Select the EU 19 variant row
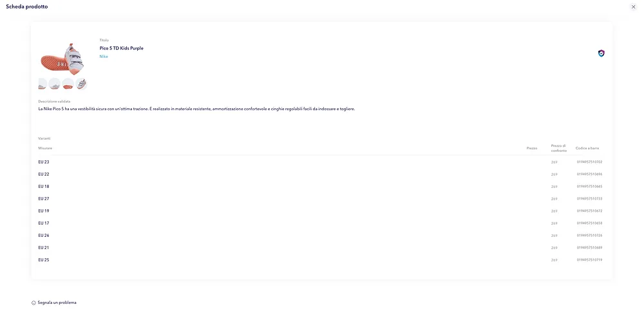Image resolution: width=644 pixels, height=309 pixels. (321, 211)
